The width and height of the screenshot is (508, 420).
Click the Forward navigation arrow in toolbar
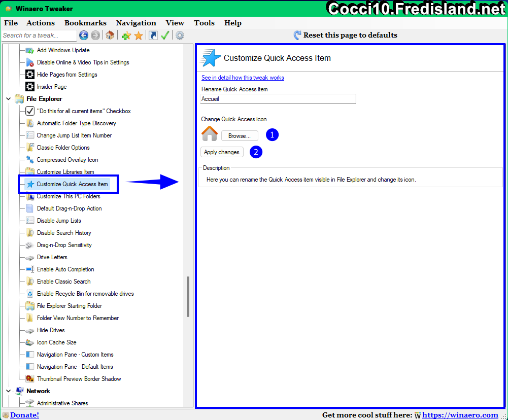point(95,36)
